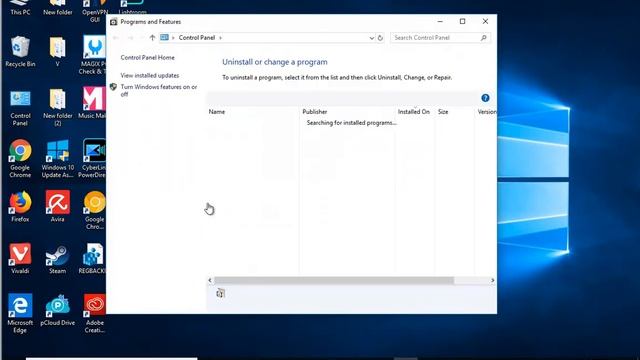
Task: Click the Uninstall or change a program heading
Action: click(275, 62)
